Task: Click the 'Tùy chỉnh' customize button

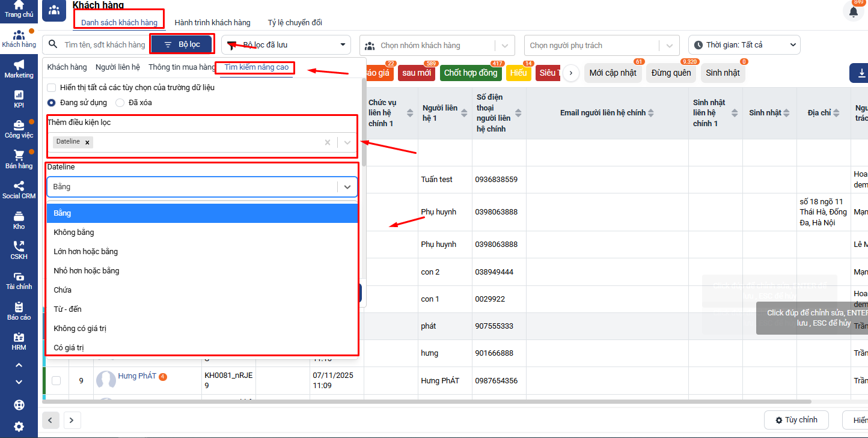Action: click(x=796, y=420)
